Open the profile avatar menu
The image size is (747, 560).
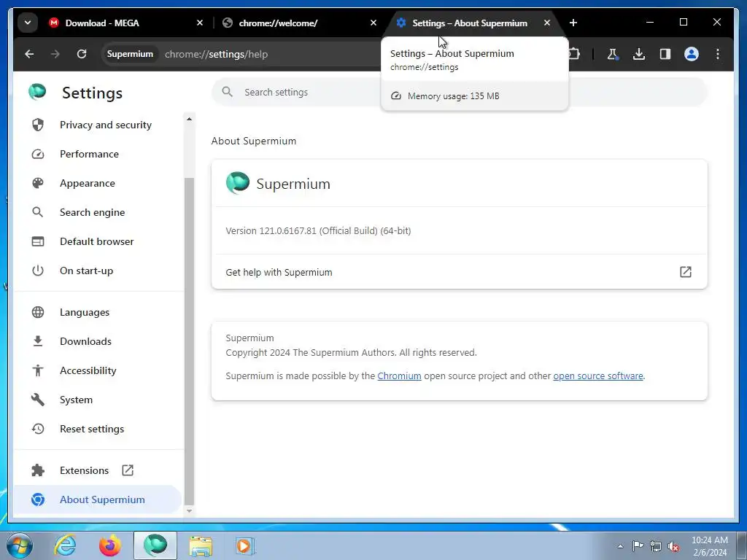(x=692, y=54)
